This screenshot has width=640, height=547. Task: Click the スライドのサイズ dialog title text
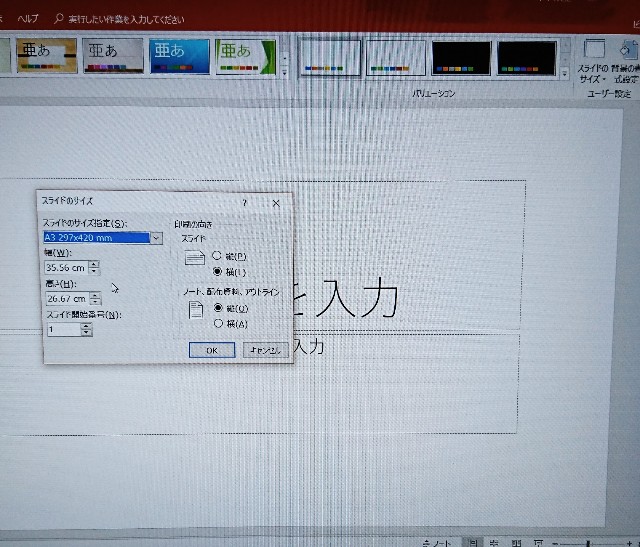67,201
